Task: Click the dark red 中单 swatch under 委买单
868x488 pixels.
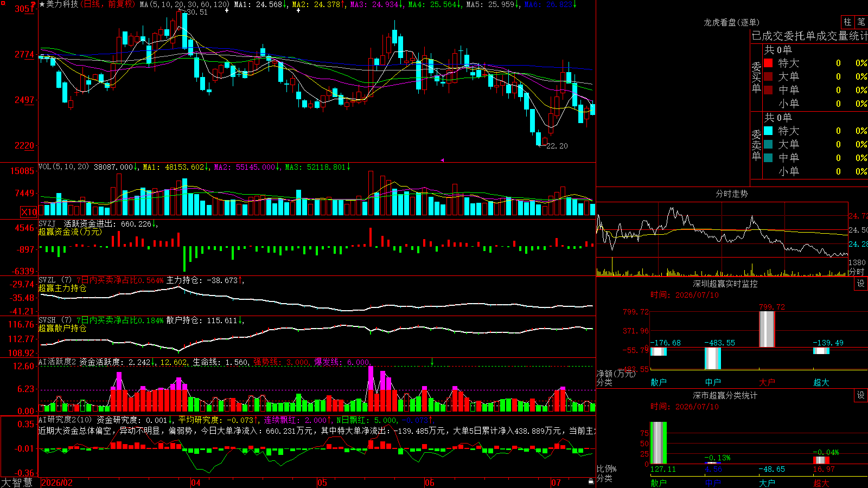Action: pyautogui.click(x=768, y=90)
